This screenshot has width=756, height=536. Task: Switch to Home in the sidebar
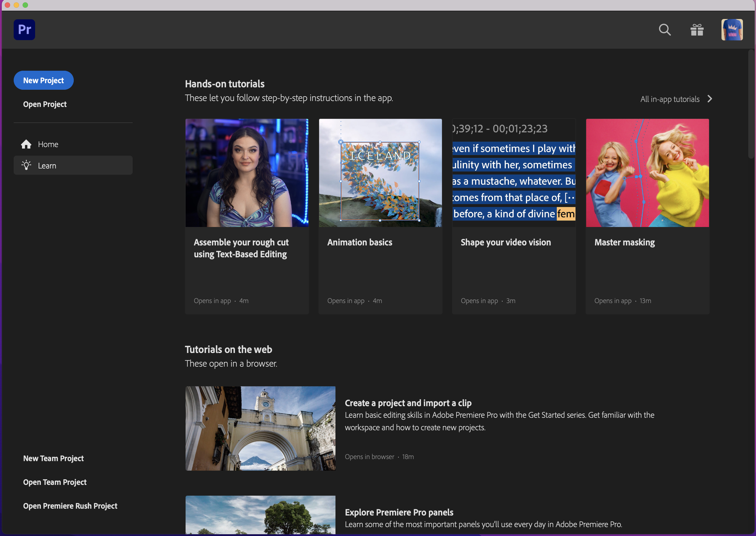tap(48, 144)
